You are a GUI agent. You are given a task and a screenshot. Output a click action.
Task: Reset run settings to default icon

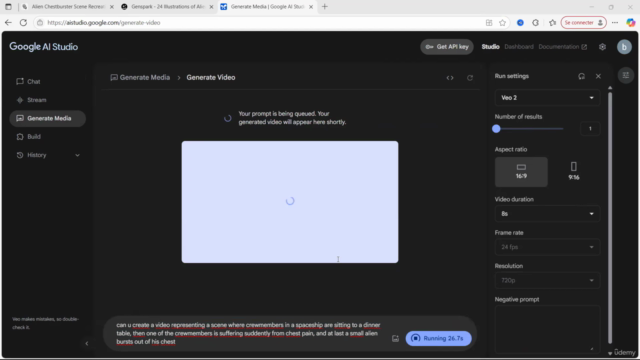point(581,76)
